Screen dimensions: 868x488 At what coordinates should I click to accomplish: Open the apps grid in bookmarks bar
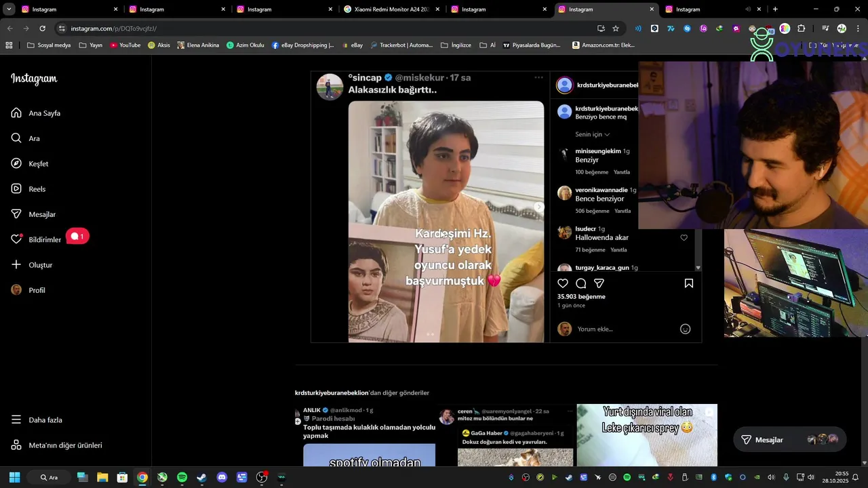coord(9,45)
